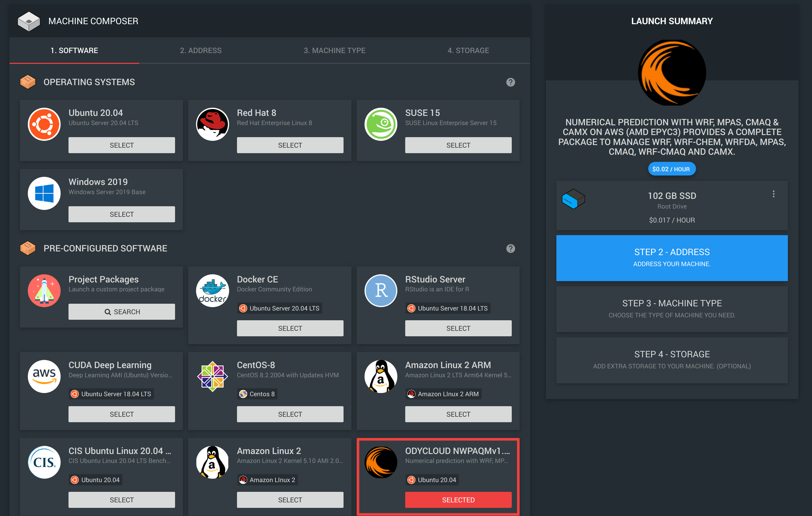Proceed to Step 2 - Address
The width and height of the screenshot is (812, 516).
671,258
